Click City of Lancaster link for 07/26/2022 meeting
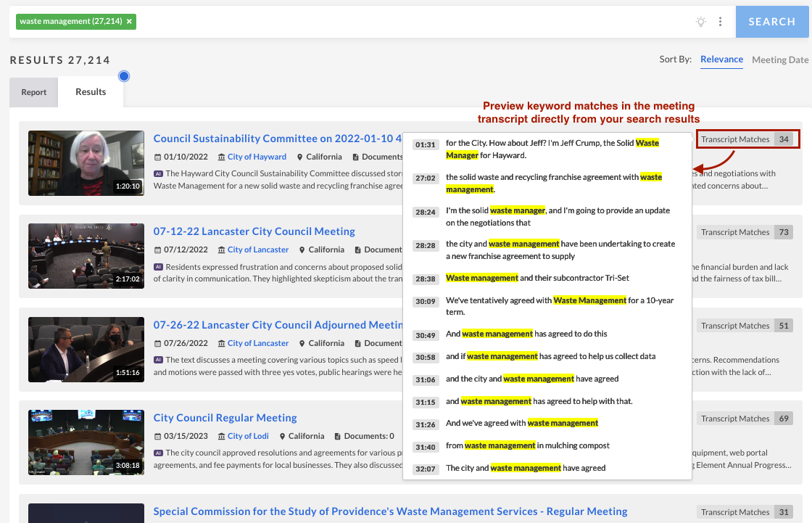812x523 pixels. (x=258, y=343)
